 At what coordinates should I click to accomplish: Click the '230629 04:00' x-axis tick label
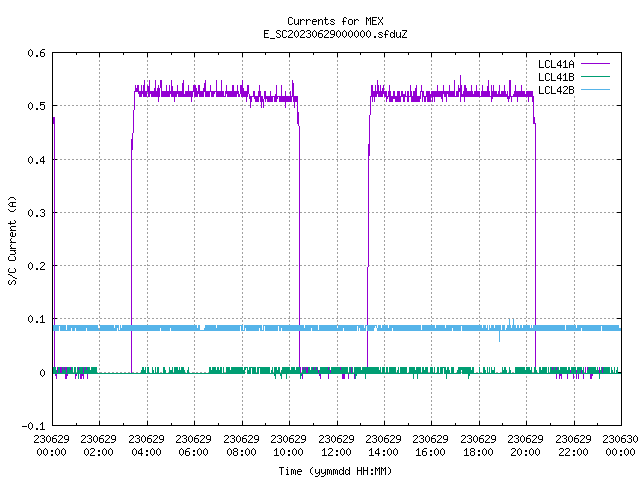click(x=146, y=446)
